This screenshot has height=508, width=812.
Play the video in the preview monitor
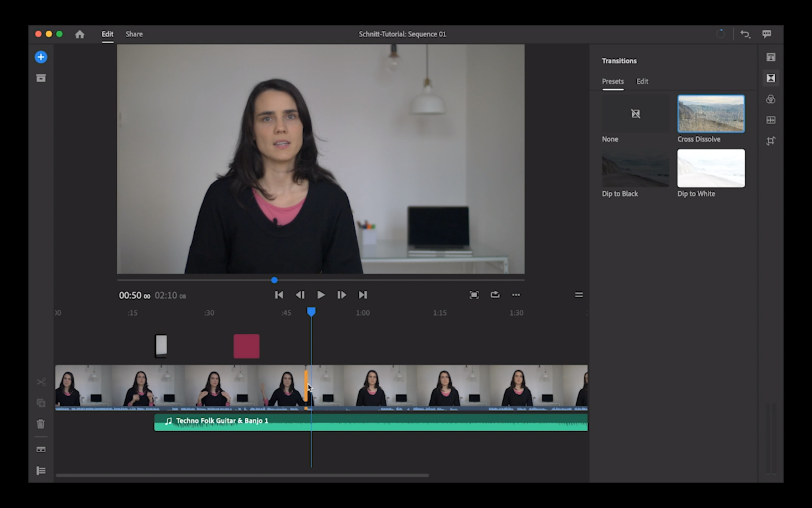tap(321, 295)
